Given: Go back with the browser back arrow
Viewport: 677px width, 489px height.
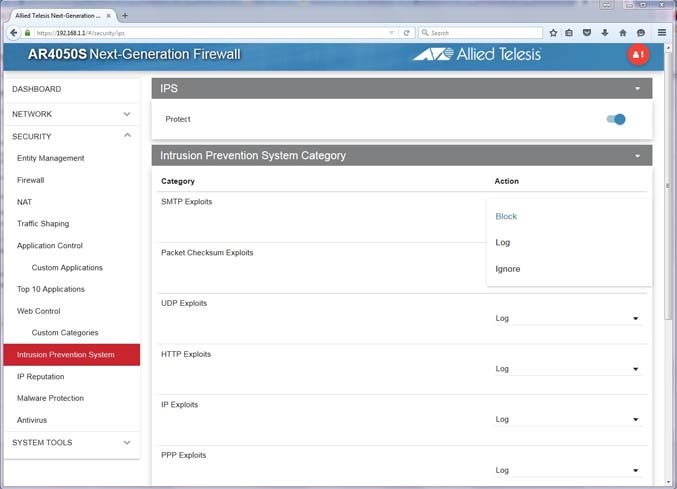Looking at the screenshot, I should [x=14, y=33].
